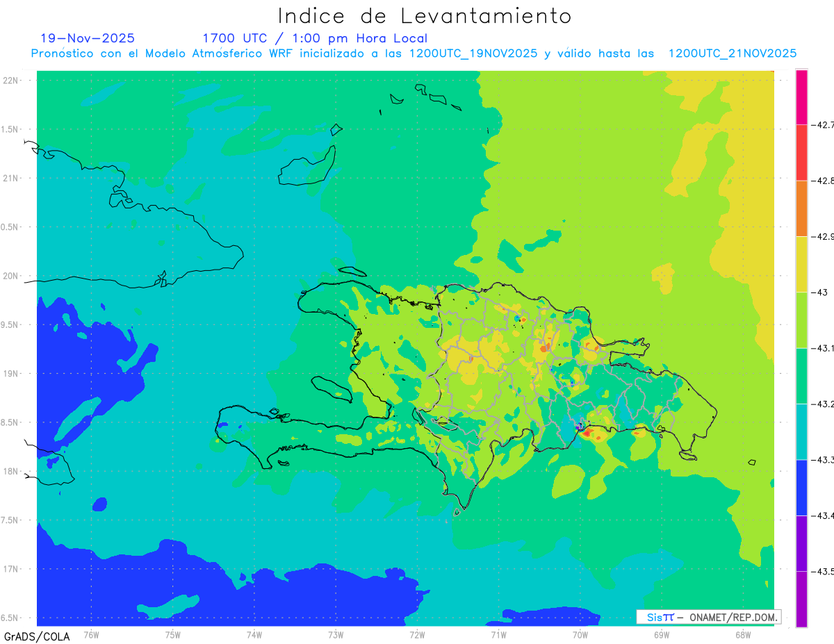Click the '72W' longitude label
Viewport: 834px width, 644px height.
[x=417, y=634]
